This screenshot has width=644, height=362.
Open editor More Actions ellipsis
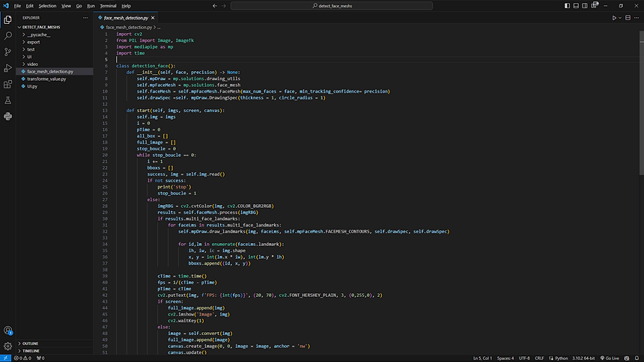[637, 18]
